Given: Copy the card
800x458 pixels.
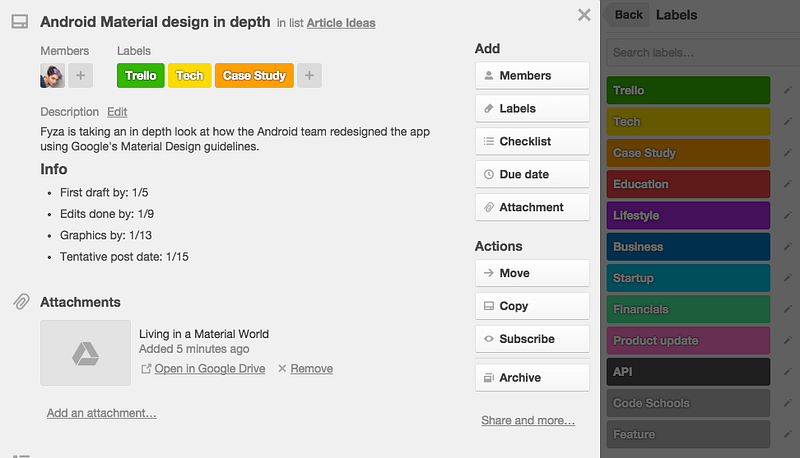Looking at the screenshot, I should click(532, 306).
